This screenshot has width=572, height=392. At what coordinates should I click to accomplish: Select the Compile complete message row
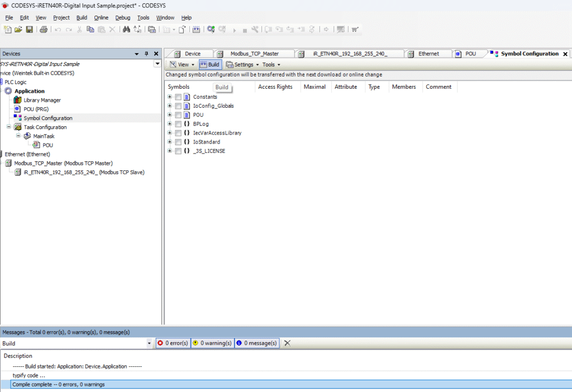(x=291, y=384)
